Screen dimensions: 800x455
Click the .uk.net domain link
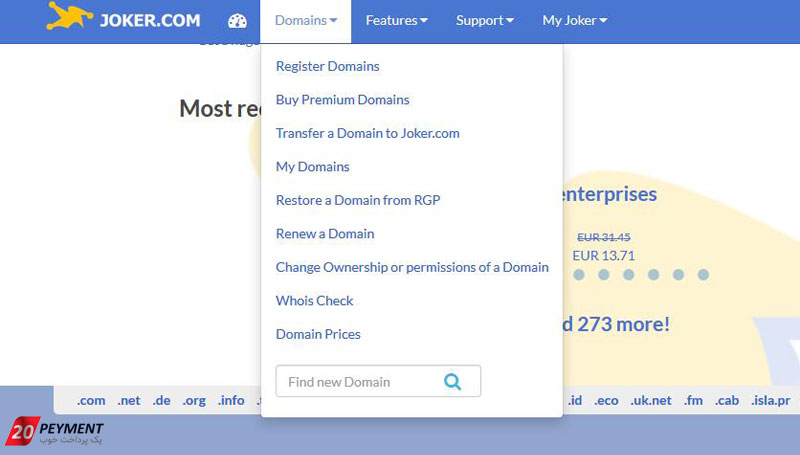[x=651, y=400]
